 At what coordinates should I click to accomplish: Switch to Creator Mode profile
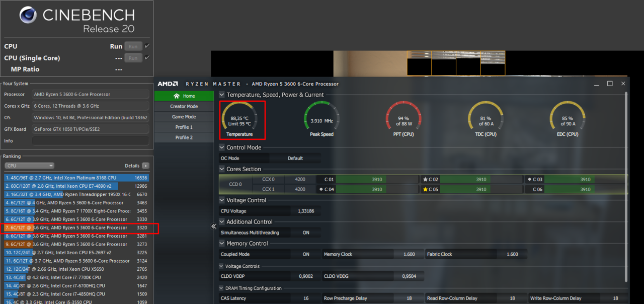coord(184,106)
